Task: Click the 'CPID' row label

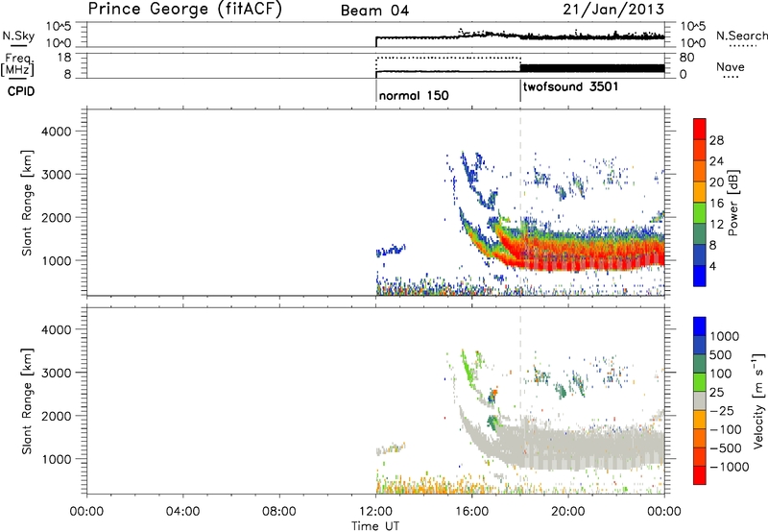Action: [x=21, y=91]
